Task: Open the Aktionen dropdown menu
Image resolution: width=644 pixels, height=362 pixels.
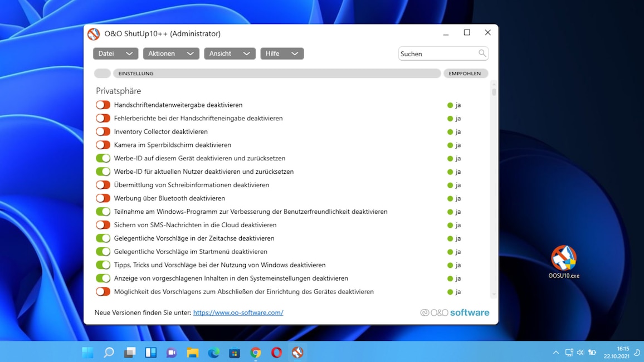Action: [x=171, y=53]
